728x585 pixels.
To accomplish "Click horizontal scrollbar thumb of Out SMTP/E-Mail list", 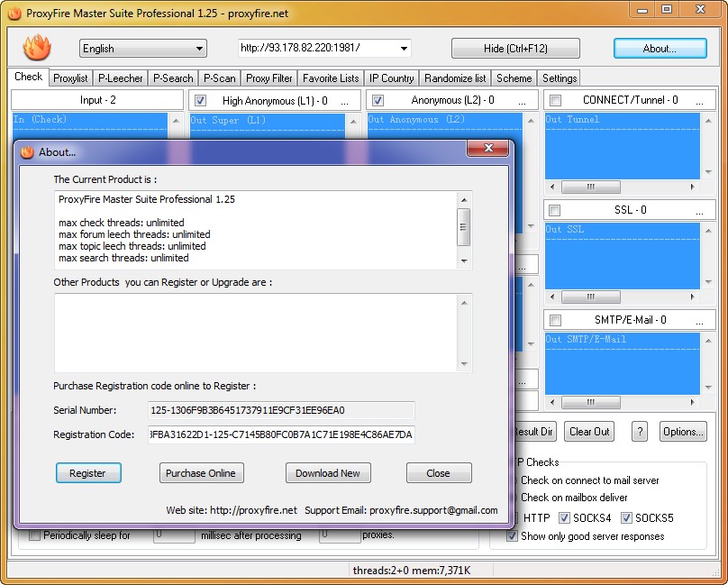I will [590, 402].
